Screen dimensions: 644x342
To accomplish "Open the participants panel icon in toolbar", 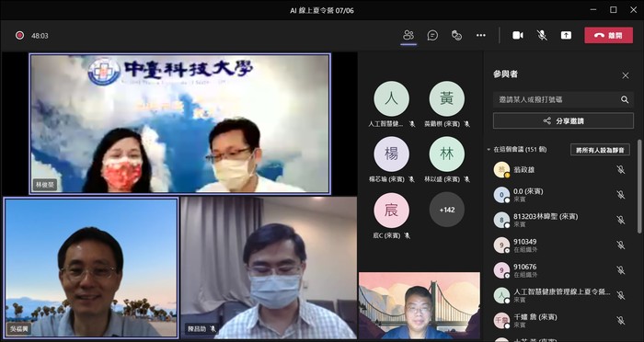I will tap(408, 35).
